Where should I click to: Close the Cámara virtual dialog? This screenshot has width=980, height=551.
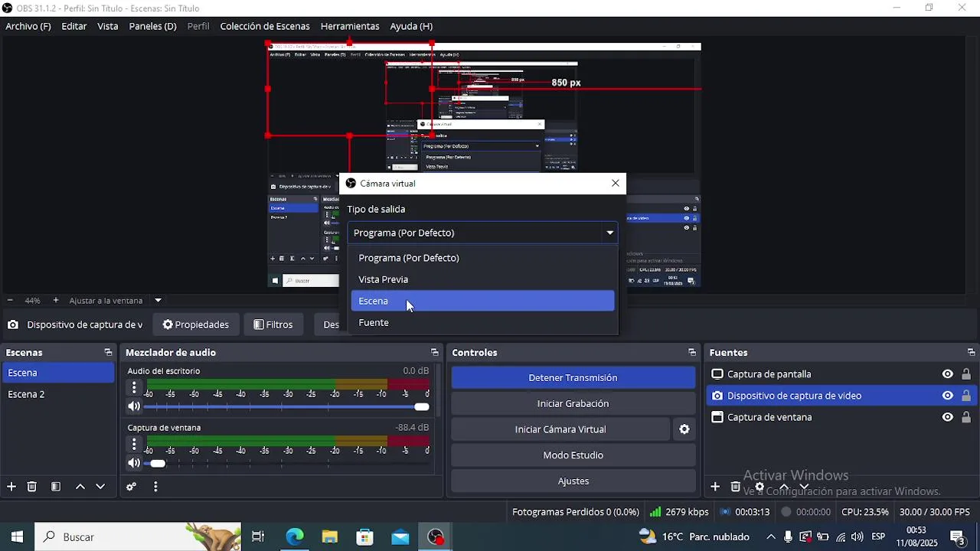(616, 183)
